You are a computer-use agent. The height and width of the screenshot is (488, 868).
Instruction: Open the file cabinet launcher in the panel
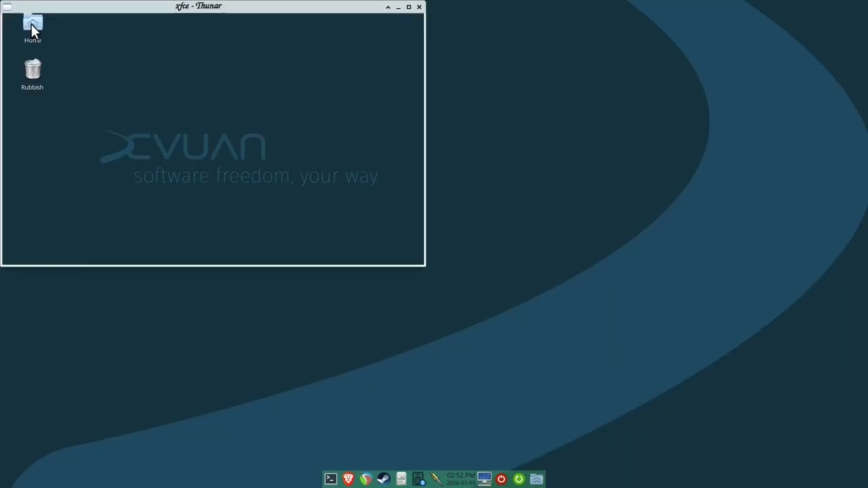click(401, 479)
